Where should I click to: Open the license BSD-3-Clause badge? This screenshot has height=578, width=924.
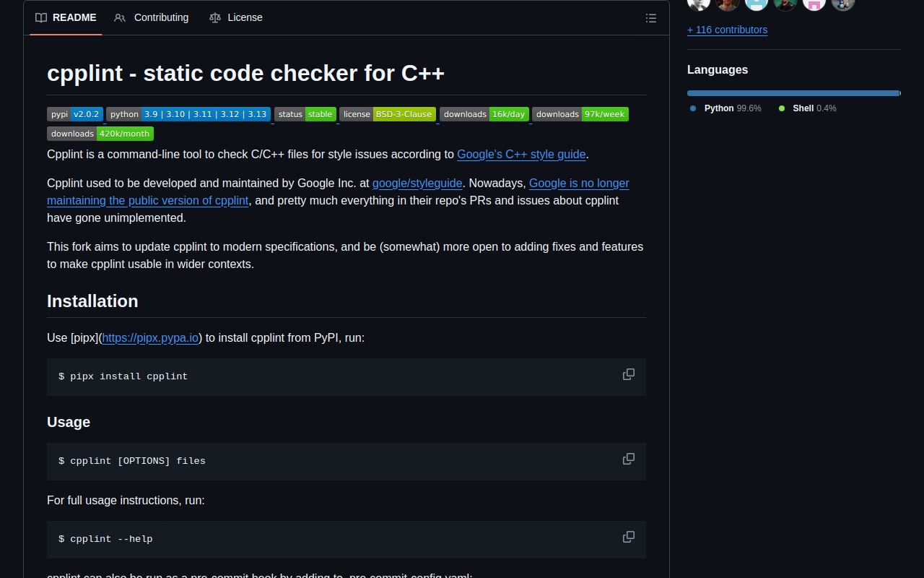pos(388,114)
